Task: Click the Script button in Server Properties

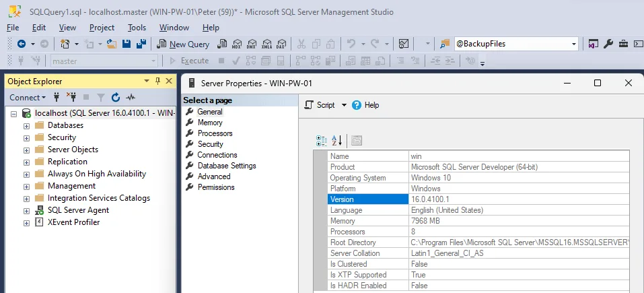Action: coord(320,105)
